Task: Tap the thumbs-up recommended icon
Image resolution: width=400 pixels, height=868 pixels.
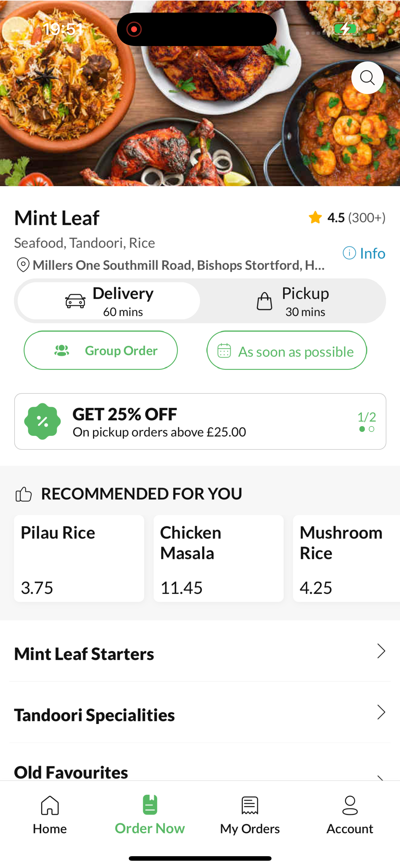Action: coord(23,494)
